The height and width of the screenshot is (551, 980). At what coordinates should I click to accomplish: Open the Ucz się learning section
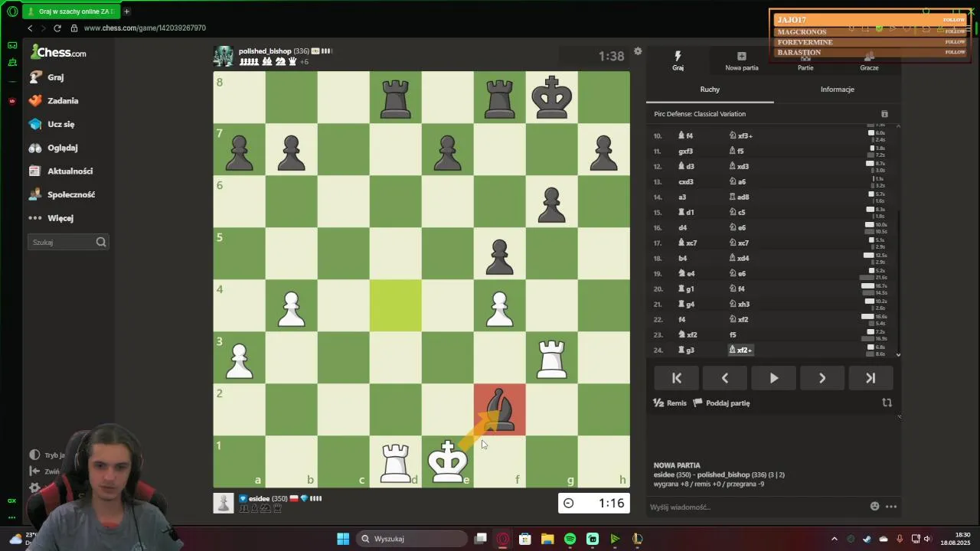click(51, 124)
